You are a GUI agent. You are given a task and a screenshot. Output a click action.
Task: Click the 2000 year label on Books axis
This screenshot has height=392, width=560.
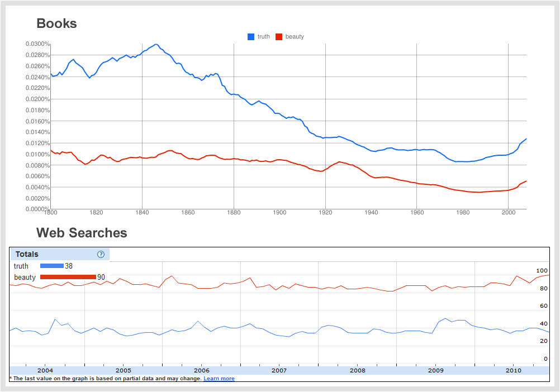click(x=509, y=212)
